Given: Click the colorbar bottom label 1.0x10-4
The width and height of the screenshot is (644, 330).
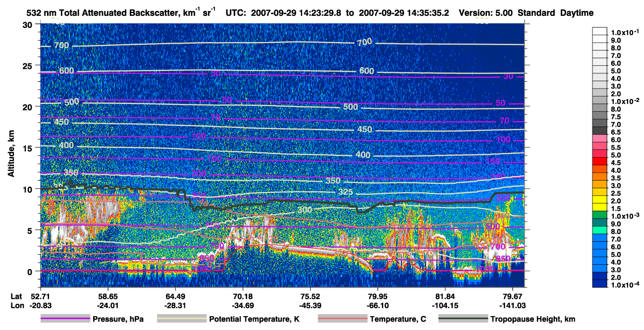Looking at the screenshot, I should tap(626, 285).
